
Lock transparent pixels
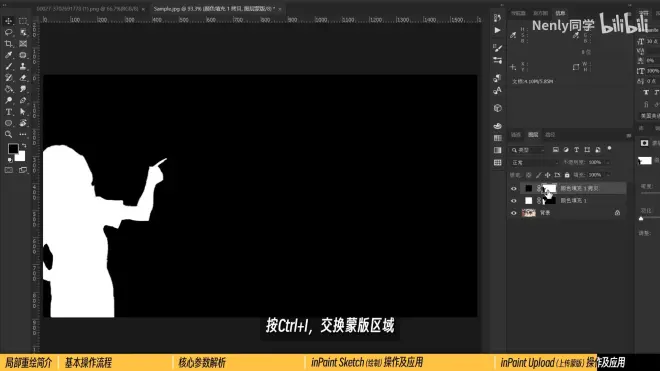(529, 175)
